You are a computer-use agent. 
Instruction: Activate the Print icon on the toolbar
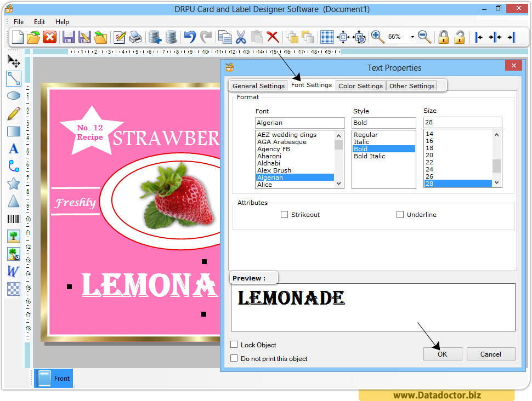coord(135,37)
